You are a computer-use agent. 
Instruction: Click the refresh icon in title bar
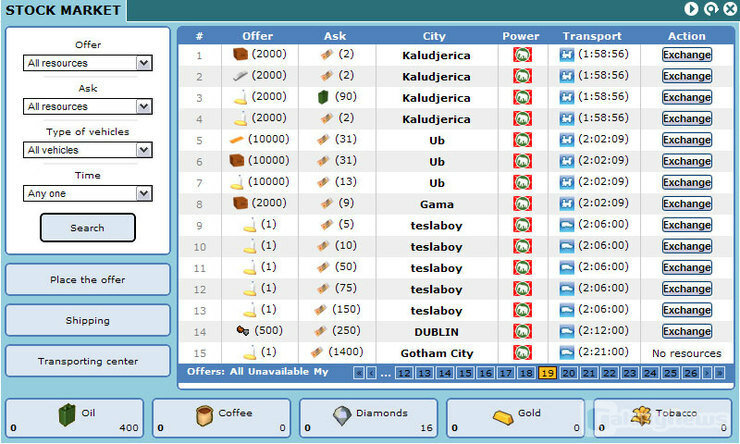pyautogui.click(x=711, y=8)
